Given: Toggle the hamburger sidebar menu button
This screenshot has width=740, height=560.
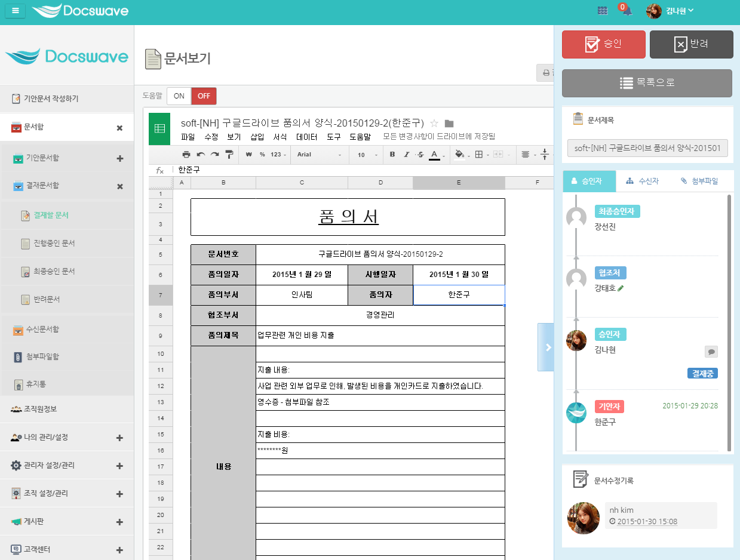Looking at the screenshot, I should coord(15,11).
